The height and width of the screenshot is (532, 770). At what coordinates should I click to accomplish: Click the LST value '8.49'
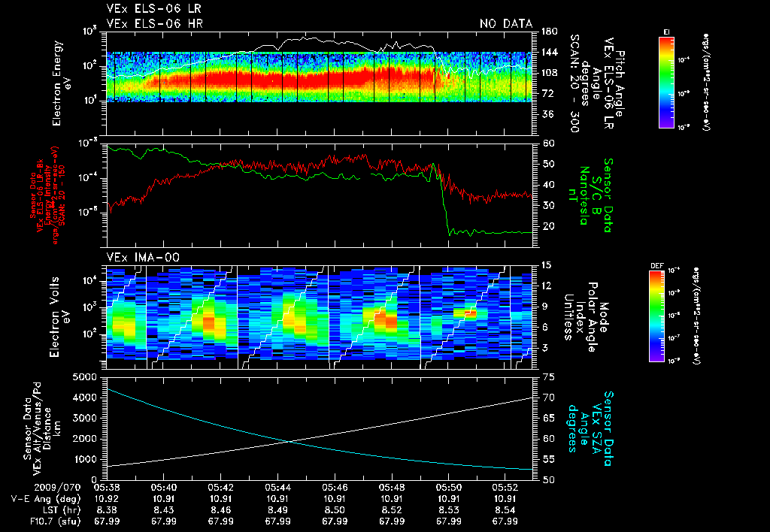(278, 510)
